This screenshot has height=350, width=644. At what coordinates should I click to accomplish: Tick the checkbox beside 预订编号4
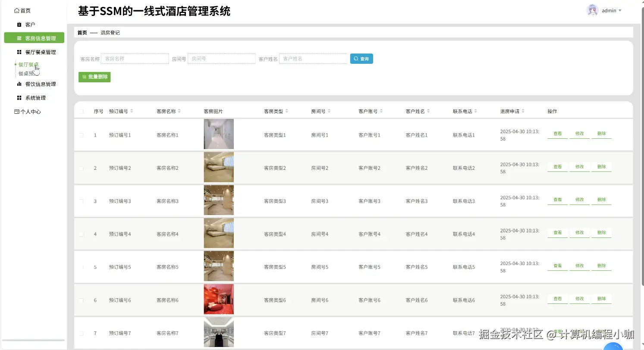82,233
